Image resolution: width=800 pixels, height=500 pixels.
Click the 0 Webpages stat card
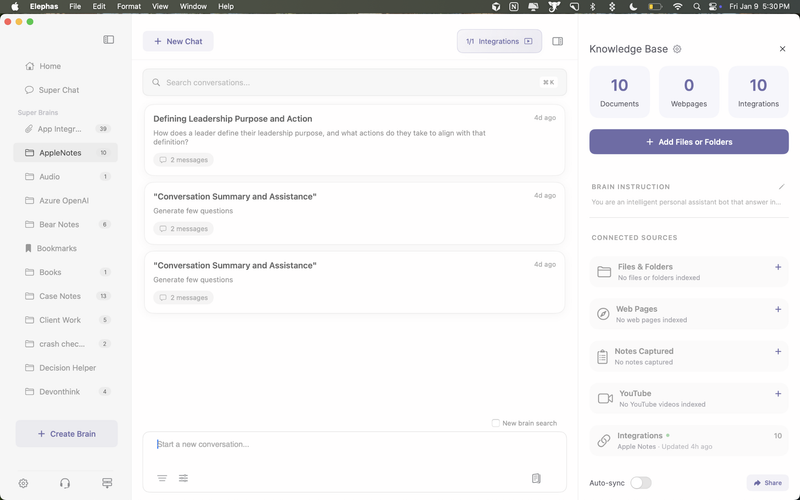coord(689,92)
